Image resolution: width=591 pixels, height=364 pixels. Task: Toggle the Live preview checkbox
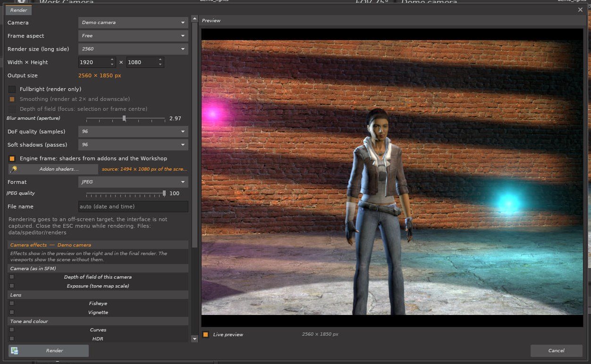tap(206, 334)
